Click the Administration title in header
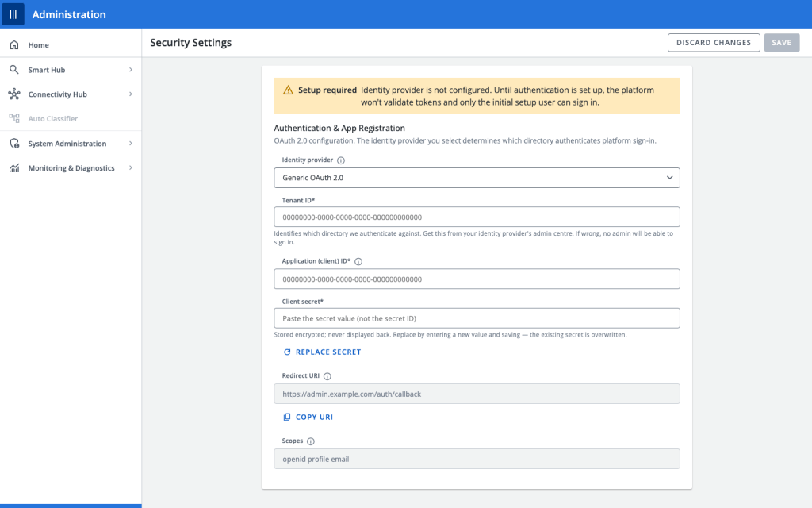Screen dimensions: 812x508 pos(69,14)
